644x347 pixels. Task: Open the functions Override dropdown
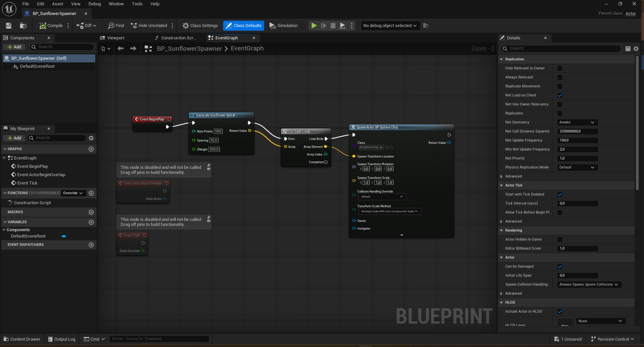tap(73, 193)
